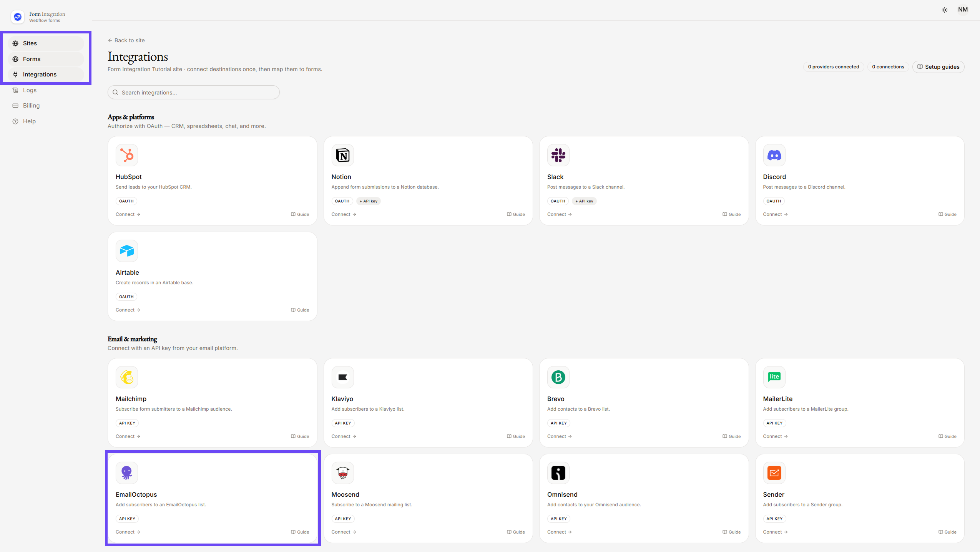The height and width of the screenshot is (552, 980).
Task: Click the Search integrations field
Action: click(193, 92)
